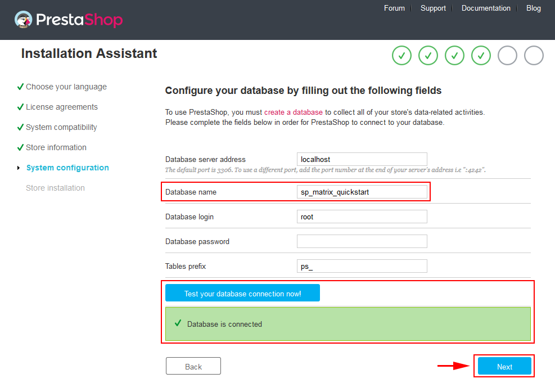Click the fifth empty step circle
555x392 pixels.
coord(507,56)
